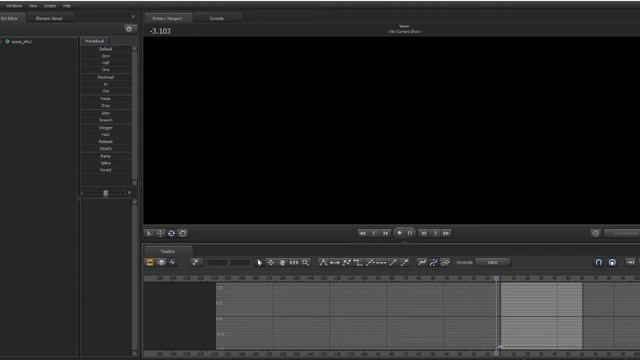The height and width of the screenshot is (360, 640).
Task: Go to the next keyframe
Action: (424, 233)
